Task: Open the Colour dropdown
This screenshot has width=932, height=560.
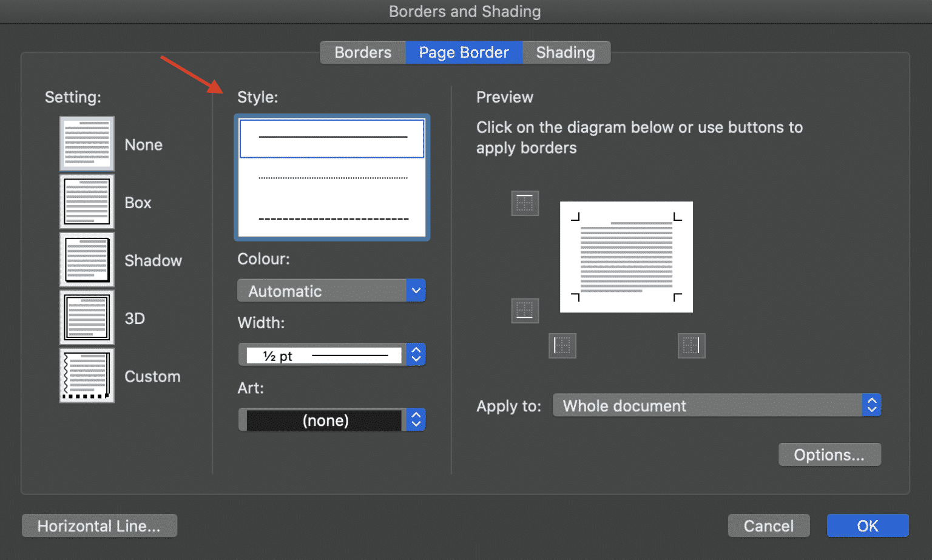Action: (x=416, y=291)
